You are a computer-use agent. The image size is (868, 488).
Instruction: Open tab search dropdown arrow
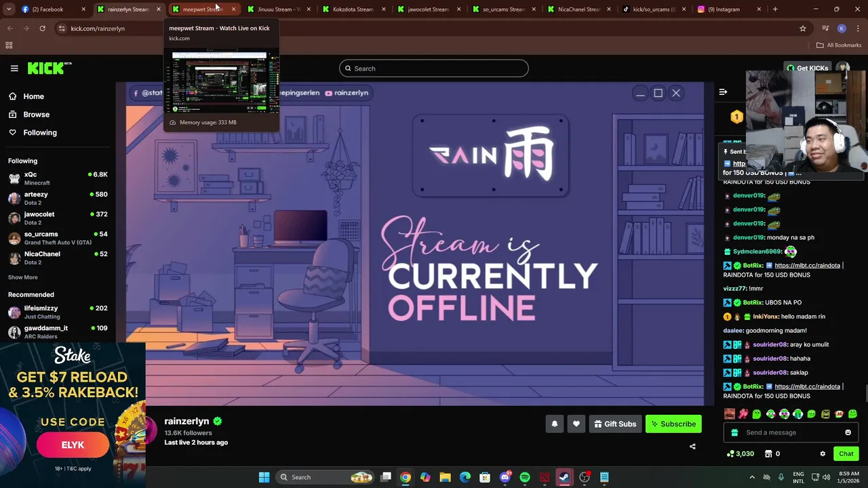click(x=8, y=9)
